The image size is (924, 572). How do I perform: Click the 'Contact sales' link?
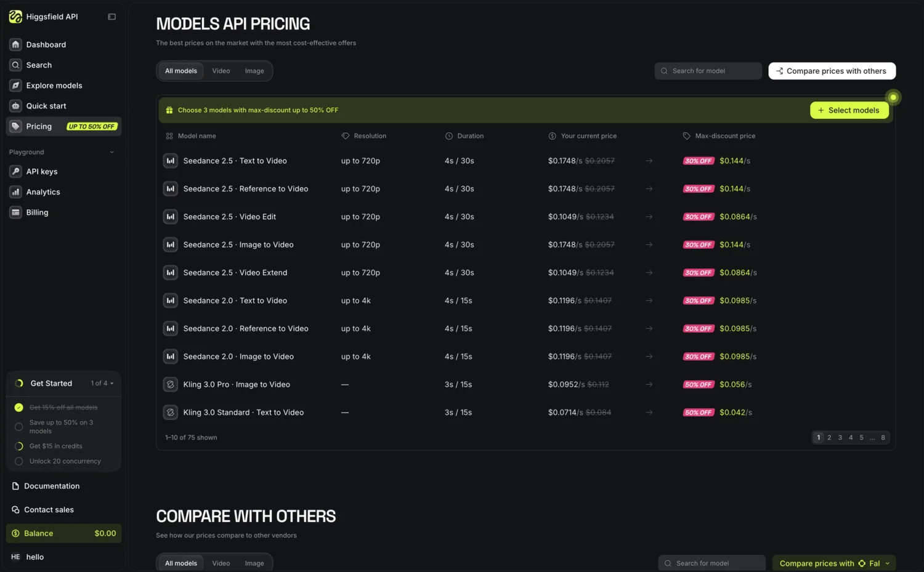pos(49,509)
